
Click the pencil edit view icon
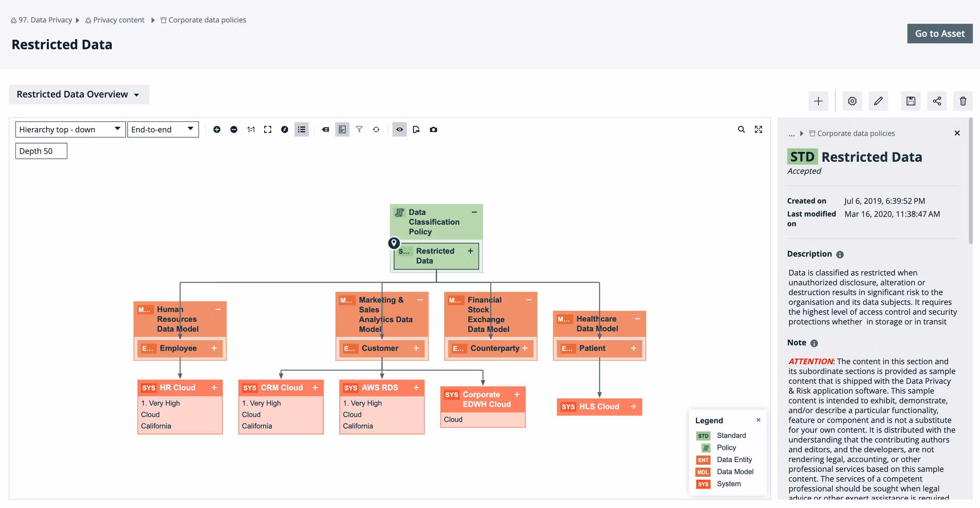coord(878,101)
